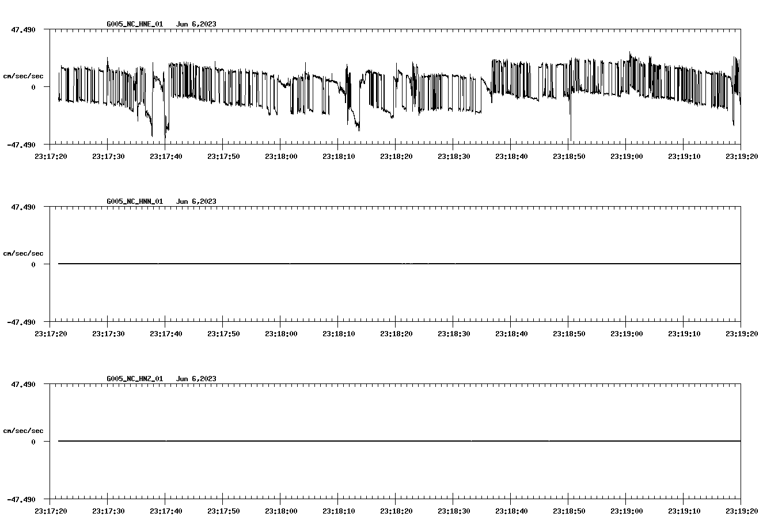This screenshot has width=782, height=532.
Task: Click the 23:18:40 label on the middle plot axis
Action: pyautogui.click(x=512, y=333)
